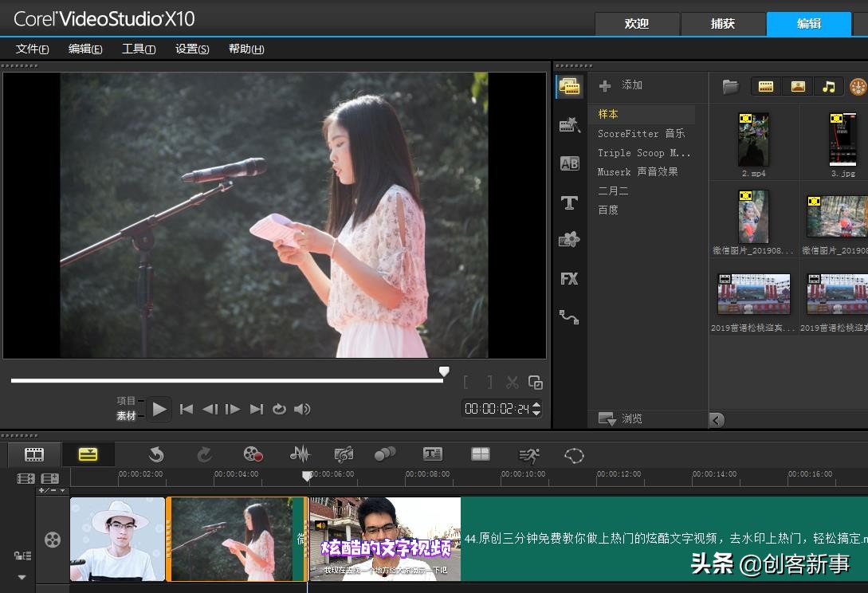This screenshot has width=868, height=593.
Task: Toggle video files filter in library
Action: click(765, 86)
